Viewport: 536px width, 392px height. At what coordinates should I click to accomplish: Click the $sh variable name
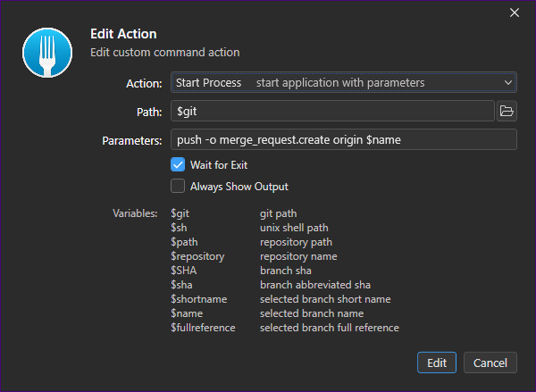point(179,228)
